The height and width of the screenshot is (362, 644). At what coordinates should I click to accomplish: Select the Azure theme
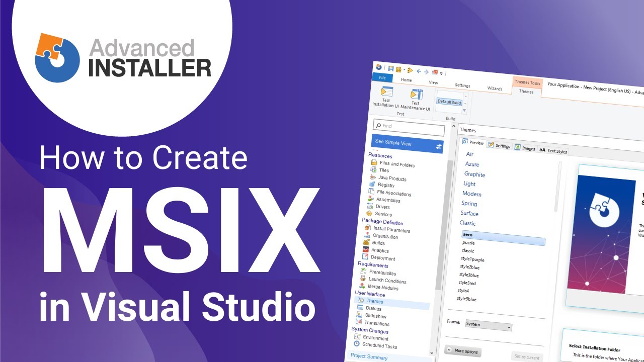tap(472, 164)
